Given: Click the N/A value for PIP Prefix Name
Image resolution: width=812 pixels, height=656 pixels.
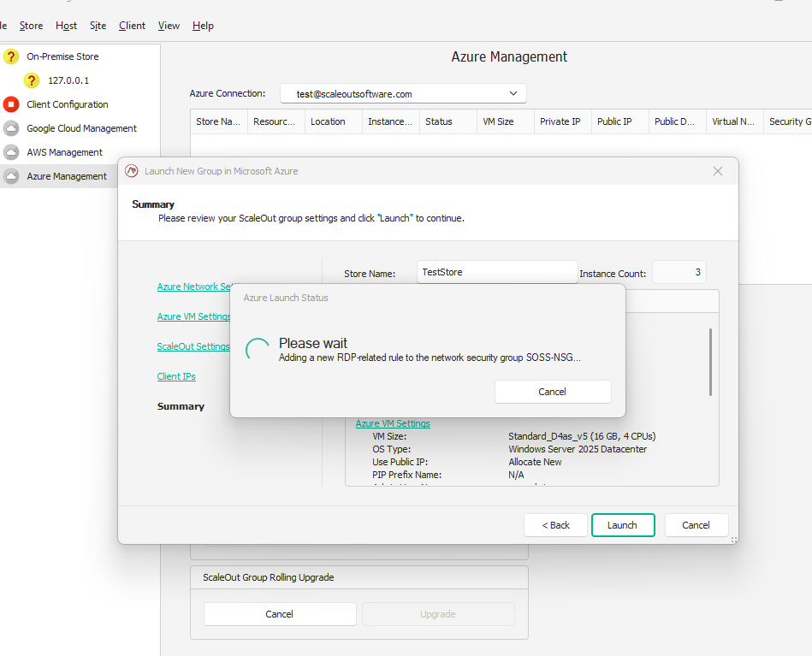Looking at the screenshot, I should pos(516,475).
